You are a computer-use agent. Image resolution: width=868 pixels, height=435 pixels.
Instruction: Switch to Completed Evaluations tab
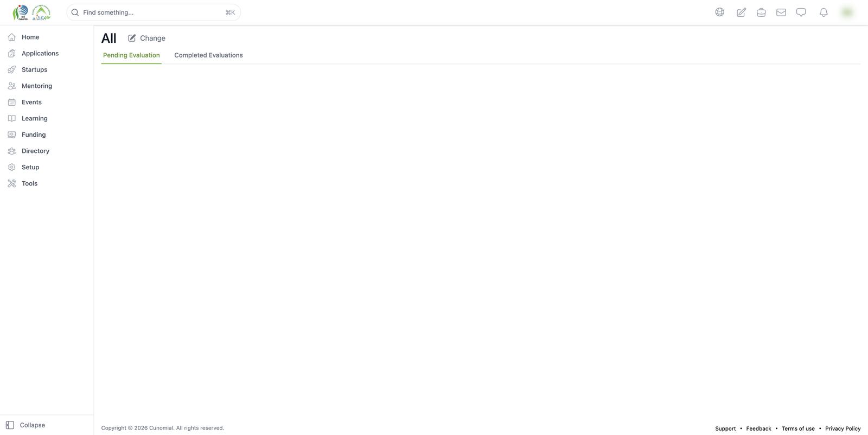click(208, 55)
